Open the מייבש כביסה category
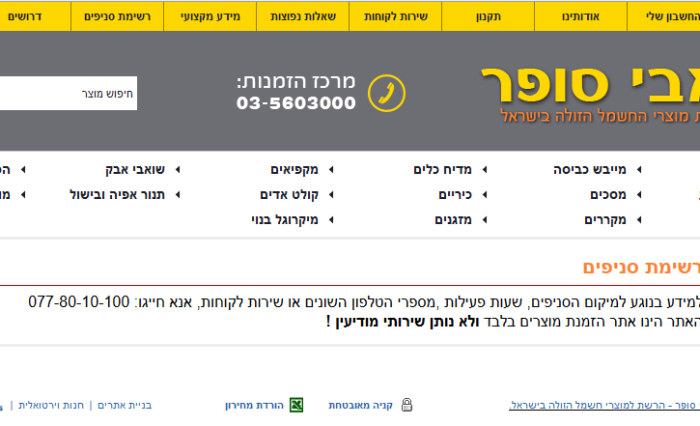The width and height of the screenshot is (700, 426). (589, 170)
